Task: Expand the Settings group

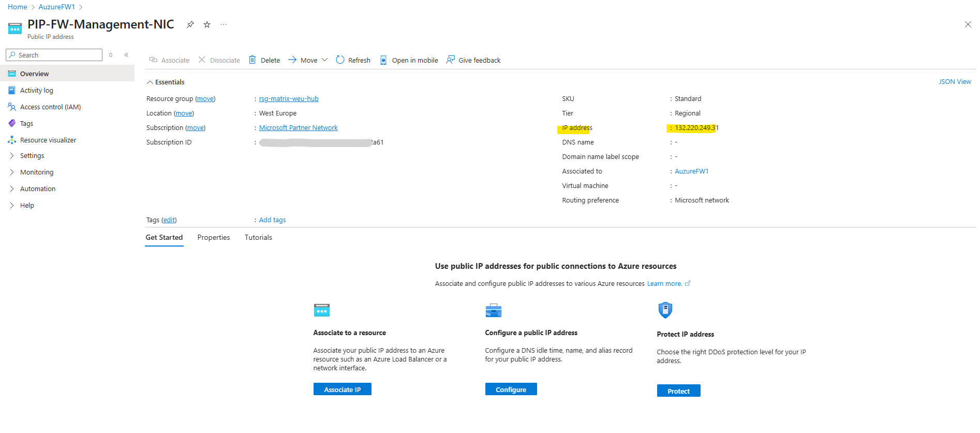Action: click(32, 155)
